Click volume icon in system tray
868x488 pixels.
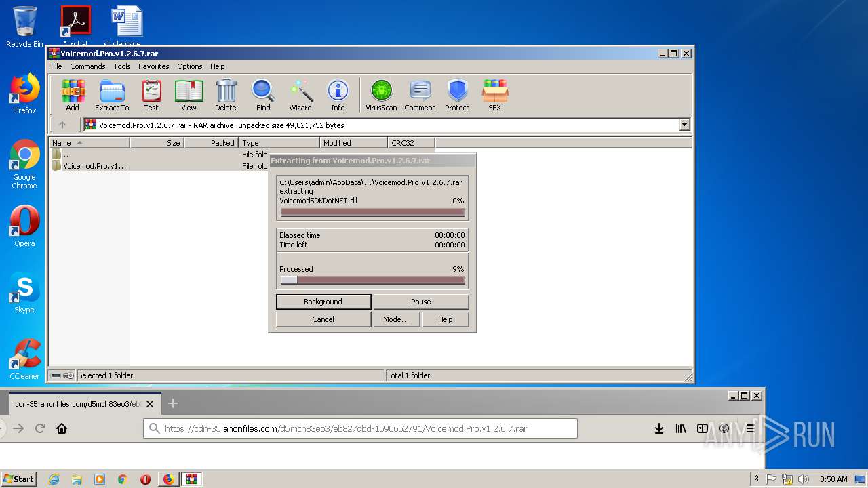pyautogui.click(x=804, y=479)
